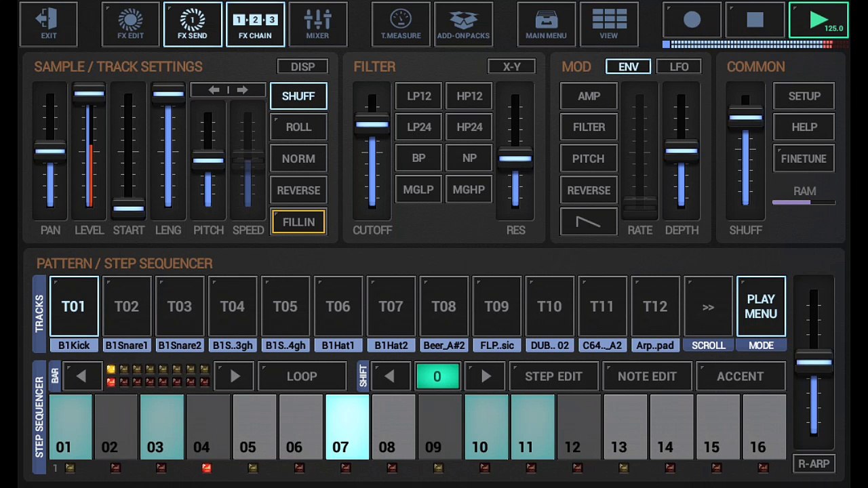Adjust the filter RES slider

(515, 150)
